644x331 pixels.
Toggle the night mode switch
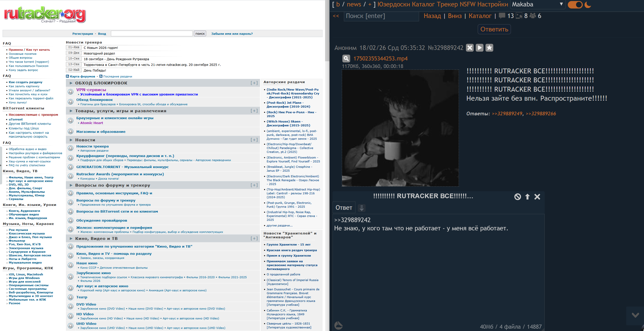point(575,5)
